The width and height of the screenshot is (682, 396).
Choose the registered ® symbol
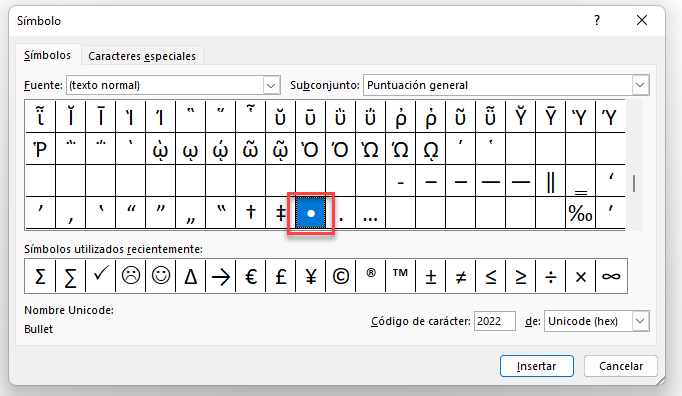click(x=371, y=276)
